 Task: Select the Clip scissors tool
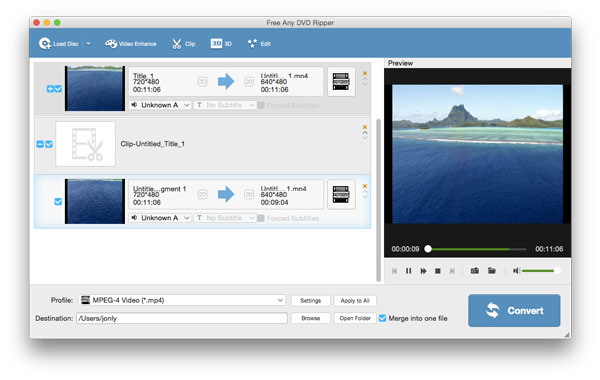(x=183, y=44)
